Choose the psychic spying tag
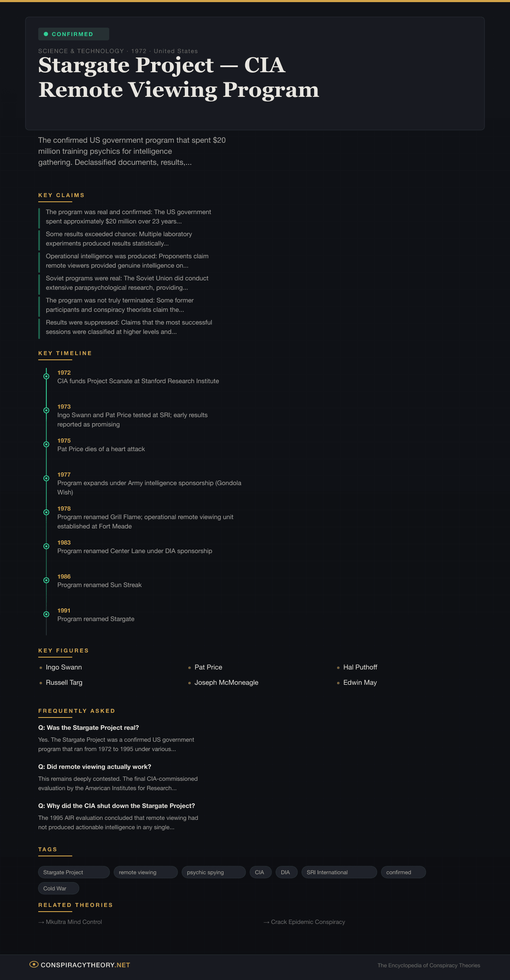Image resolution: width=510 pixels, height=980 pixels. pyautogui.click(x=213, y=872)
